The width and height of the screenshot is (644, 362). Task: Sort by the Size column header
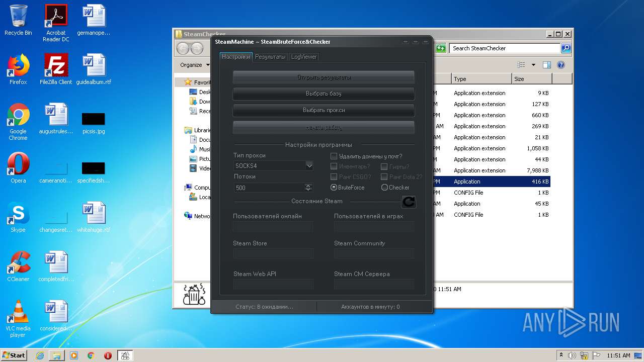532,79
